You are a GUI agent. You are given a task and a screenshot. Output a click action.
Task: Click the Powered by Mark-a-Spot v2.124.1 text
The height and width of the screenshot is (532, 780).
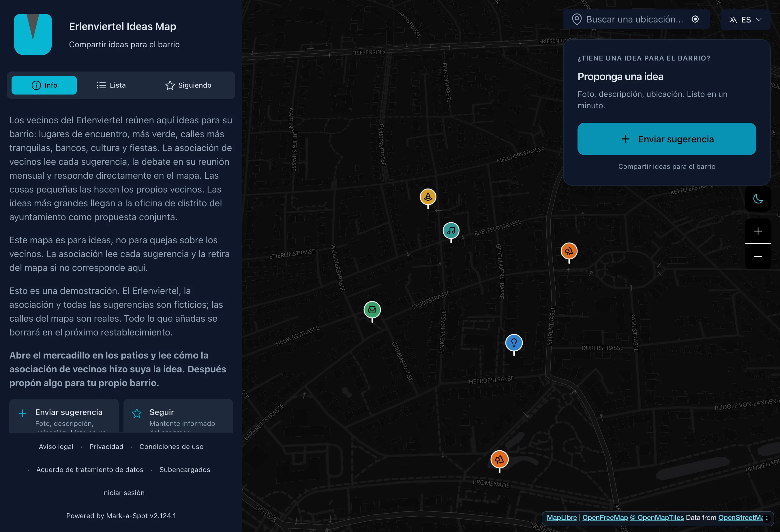[121, 516]
